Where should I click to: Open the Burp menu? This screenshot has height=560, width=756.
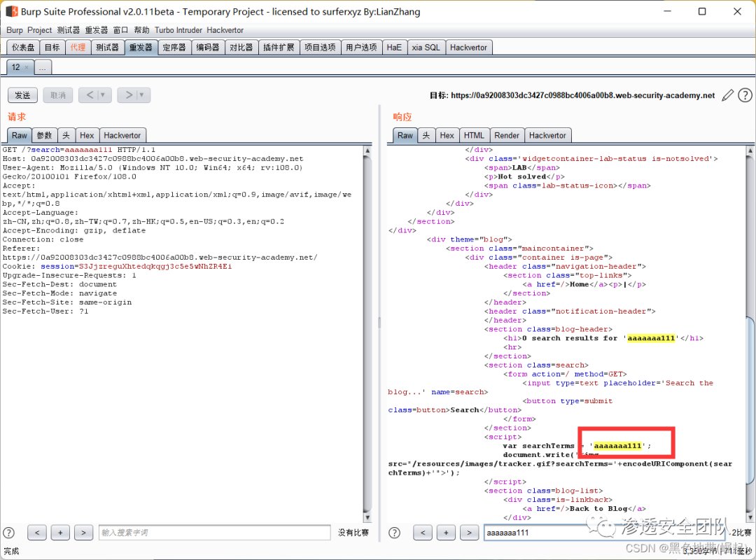pyautogui.click(x=15, y=30)
